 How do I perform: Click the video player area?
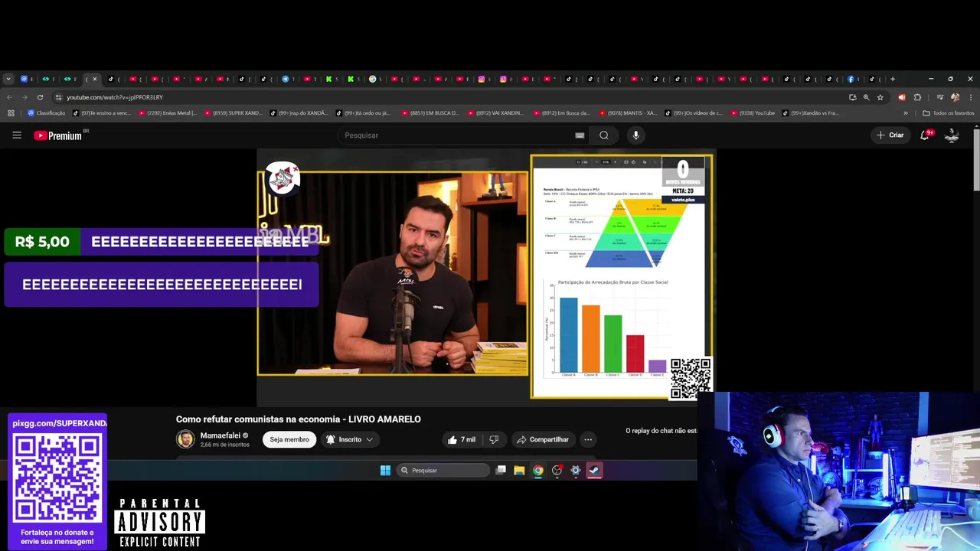(x=486, y=277)
